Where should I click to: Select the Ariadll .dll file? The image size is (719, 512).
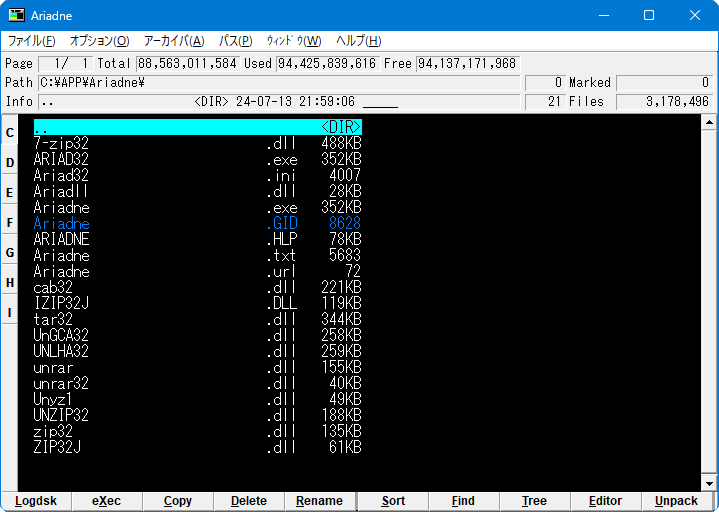click(x=198, y=192)
